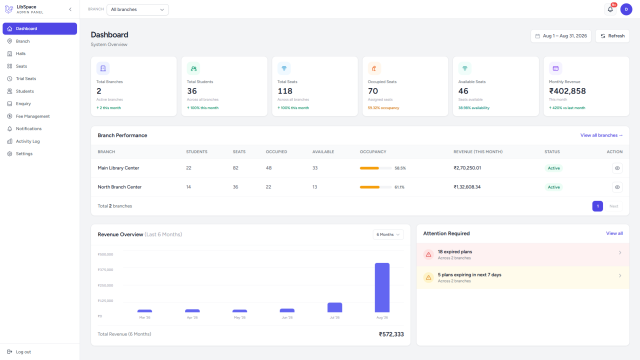The image size is (640, 360).
Task: Click the Log out icon
Action: coord(9,352)
